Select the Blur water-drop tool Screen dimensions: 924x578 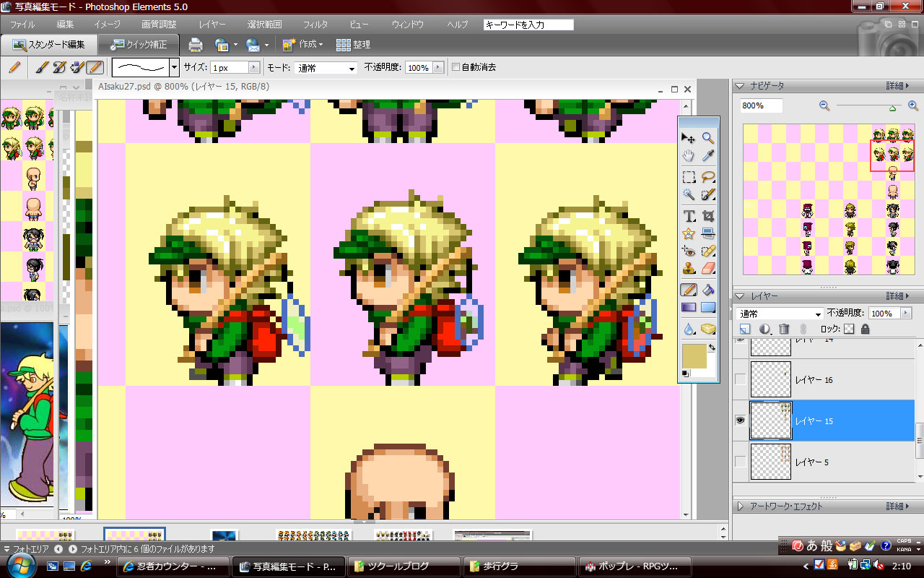[x=689, y=329]
